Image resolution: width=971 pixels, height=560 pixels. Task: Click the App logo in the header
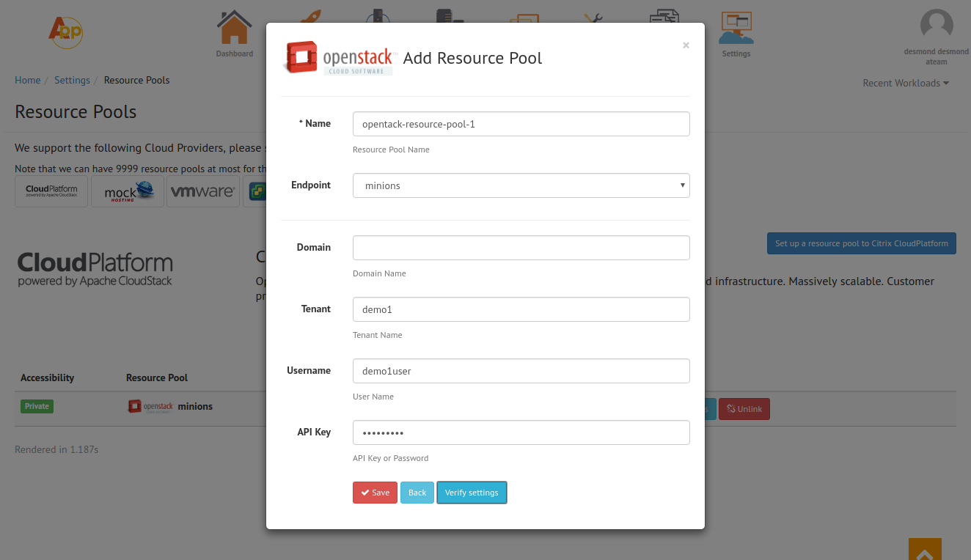(x=66, y=32)
